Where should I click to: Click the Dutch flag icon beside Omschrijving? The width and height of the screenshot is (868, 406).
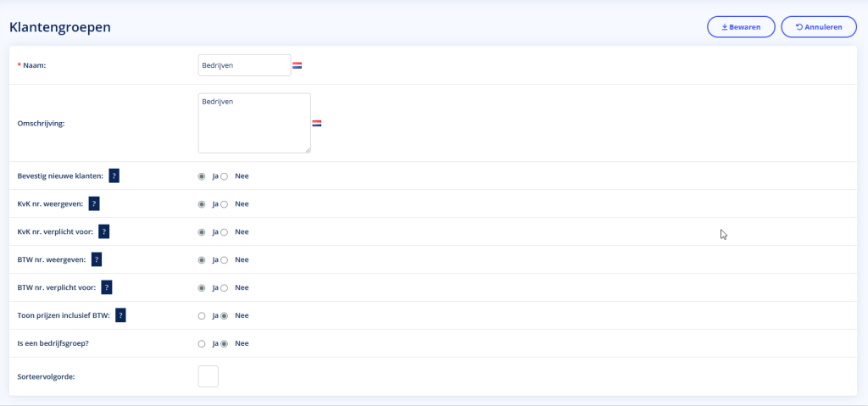(317, 123)
